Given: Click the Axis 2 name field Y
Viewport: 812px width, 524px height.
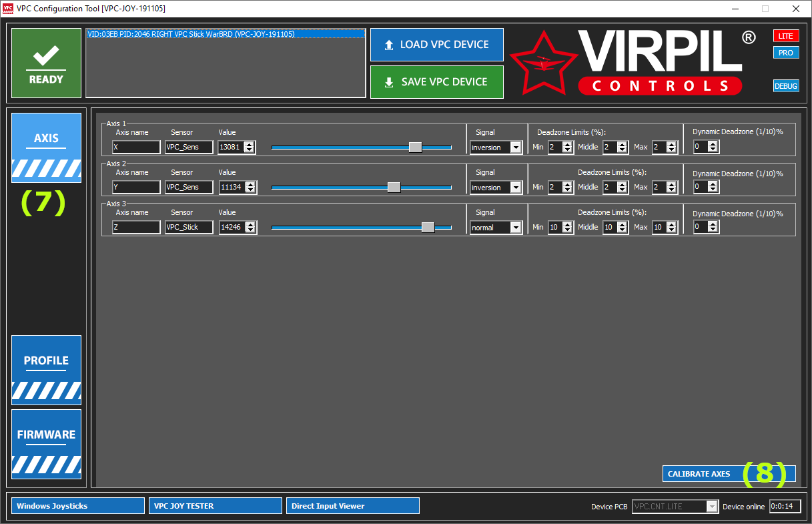Looking at the screenshot, I should [136, 188].
